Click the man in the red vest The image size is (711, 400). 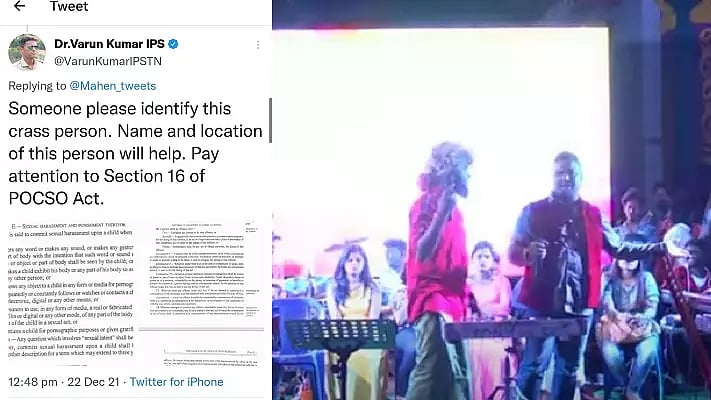[x=560, y=272]
